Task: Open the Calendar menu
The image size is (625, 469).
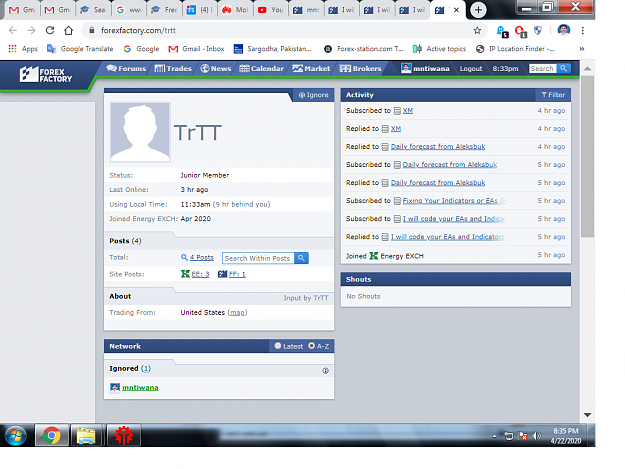Action: click(x=261, y=69)
